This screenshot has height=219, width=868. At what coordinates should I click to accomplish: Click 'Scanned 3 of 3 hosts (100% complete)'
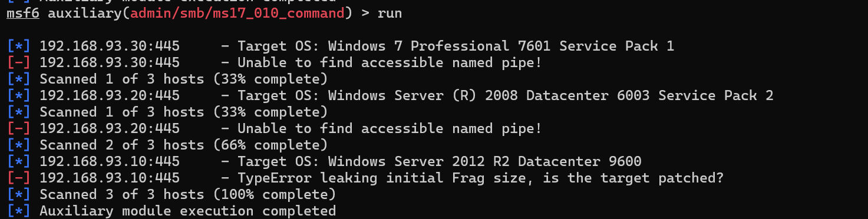[187, 194]
